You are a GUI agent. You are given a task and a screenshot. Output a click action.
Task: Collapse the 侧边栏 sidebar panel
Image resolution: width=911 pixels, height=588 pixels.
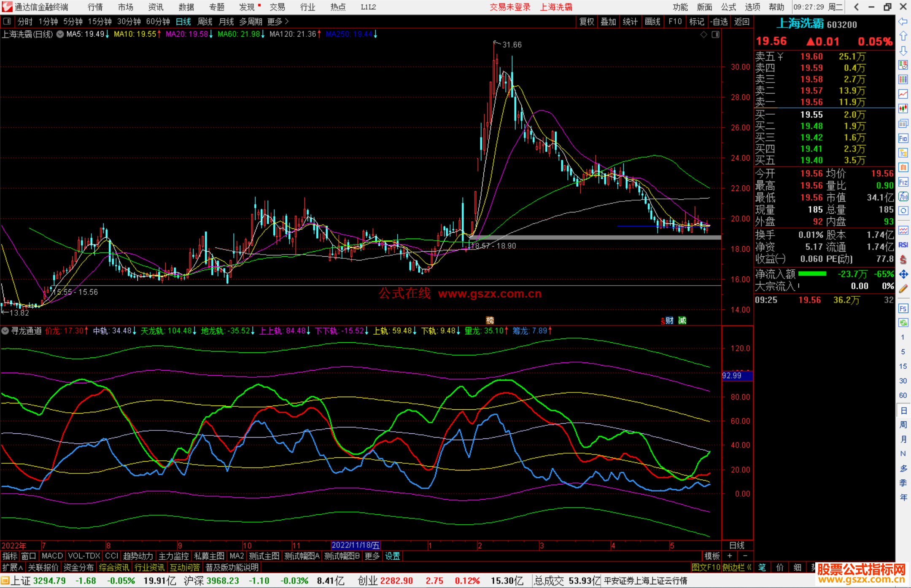737,567
